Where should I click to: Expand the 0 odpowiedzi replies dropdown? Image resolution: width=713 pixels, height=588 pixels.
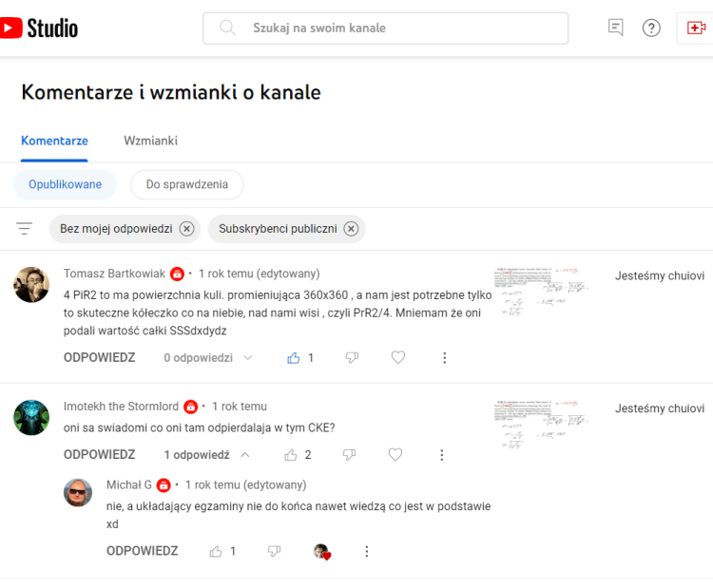pos(208,358)
